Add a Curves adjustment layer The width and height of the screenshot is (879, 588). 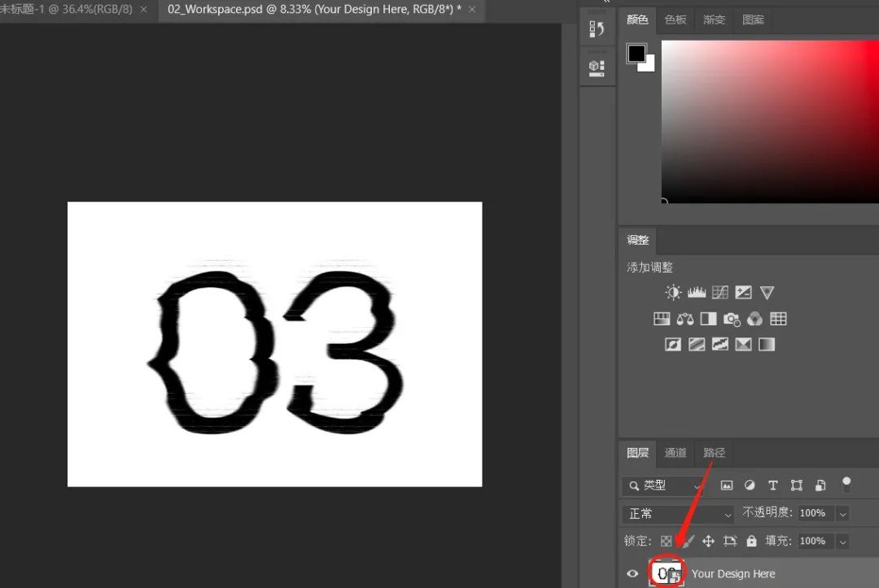(x=719, y=293)
